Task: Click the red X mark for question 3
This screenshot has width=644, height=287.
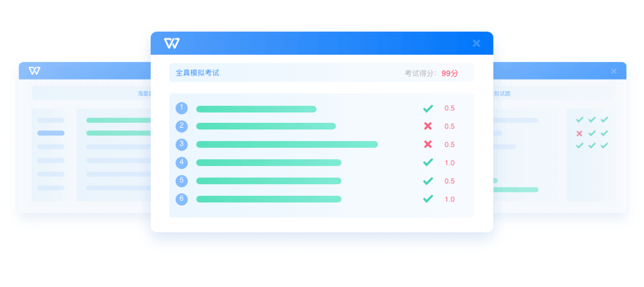Action: pyautogui.click(x=428, y=144)
